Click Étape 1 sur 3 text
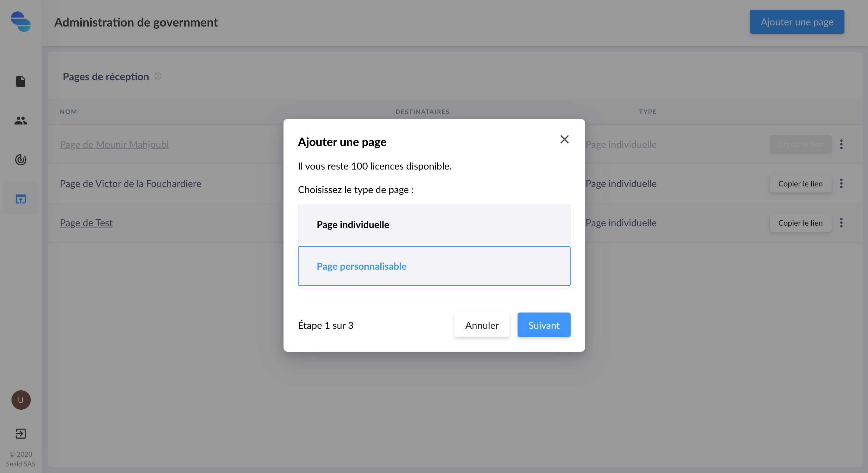Viewport: 868px width, 473px height. pos(325,325)
